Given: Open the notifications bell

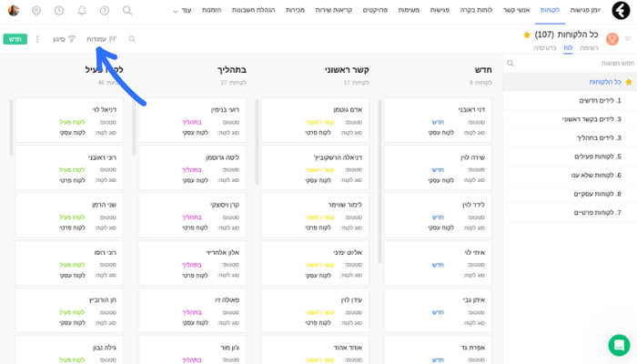Looking at the screenshot, I should pos(82,11).
